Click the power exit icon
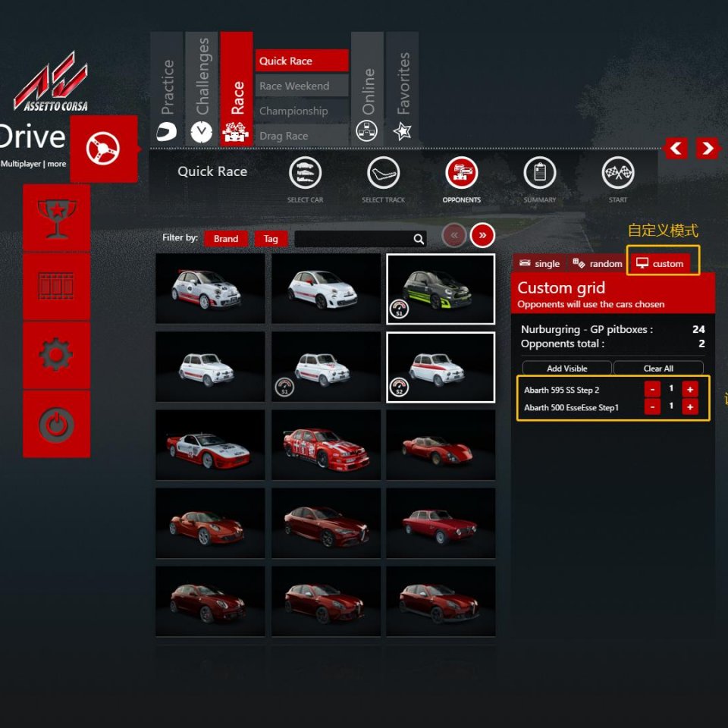The image size is (728, 728). click(57, 424)
